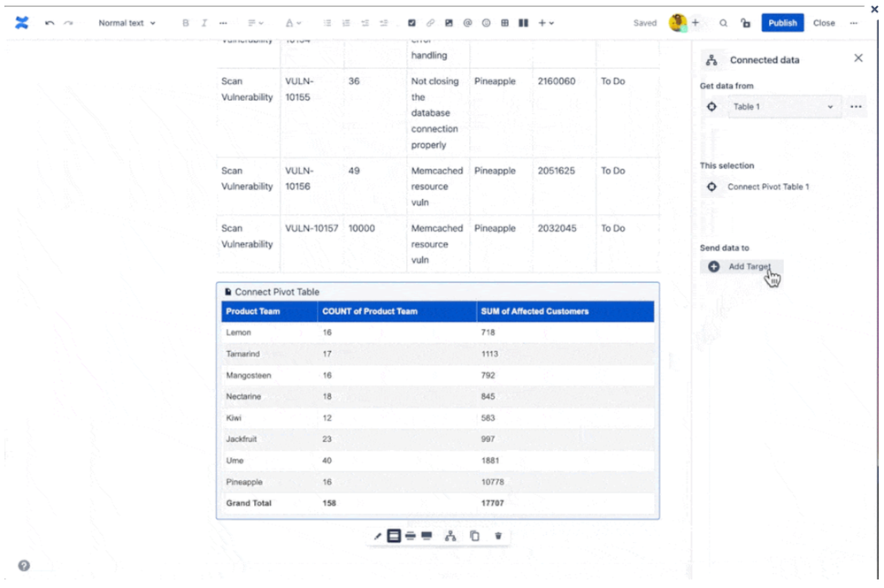Edit the pivot table with the pencil icon
The width and height of the screenshot is (884, 588).
[378, 535]
